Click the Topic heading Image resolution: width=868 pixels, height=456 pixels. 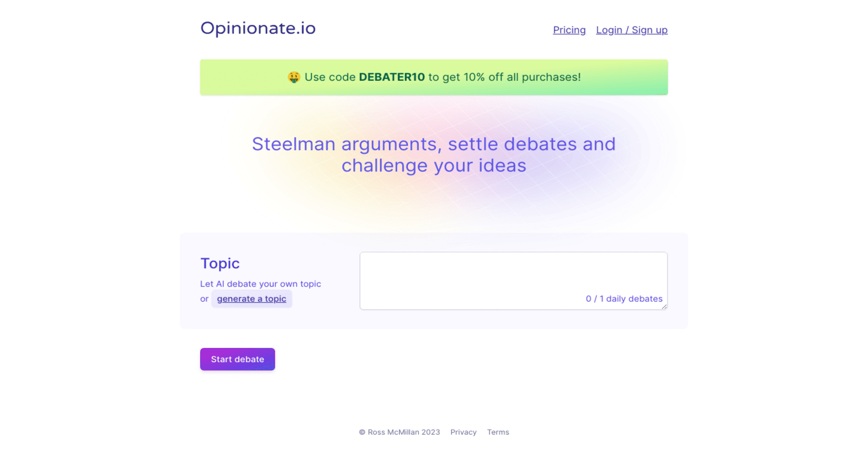click(220, 263)
